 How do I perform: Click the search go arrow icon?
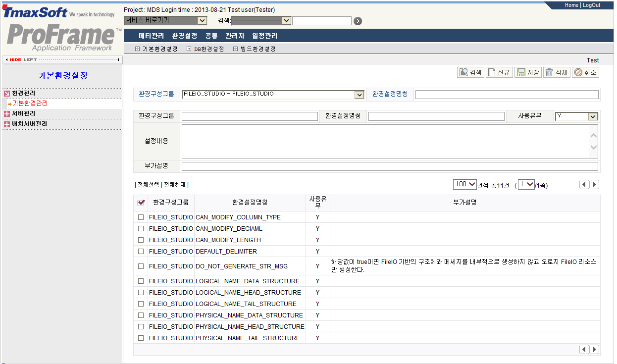tap(358, 21)
